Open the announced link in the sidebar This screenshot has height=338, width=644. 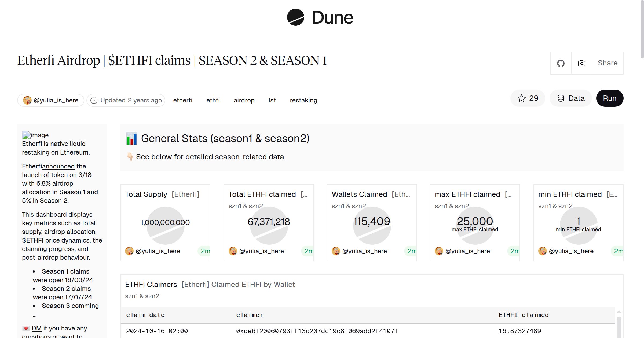point(58,166)
